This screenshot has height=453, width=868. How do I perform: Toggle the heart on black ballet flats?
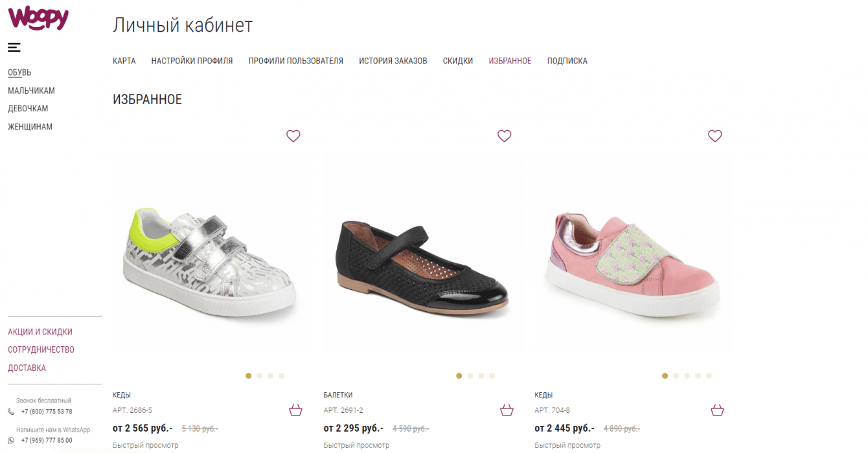505,136
